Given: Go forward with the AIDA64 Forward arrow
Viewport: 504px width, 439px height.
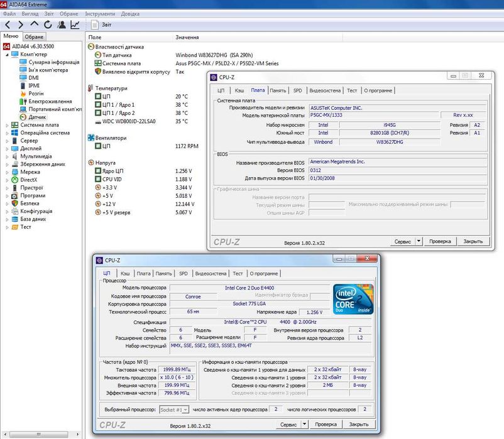Looking at the screenshot, I should click(x=21, y=24).
